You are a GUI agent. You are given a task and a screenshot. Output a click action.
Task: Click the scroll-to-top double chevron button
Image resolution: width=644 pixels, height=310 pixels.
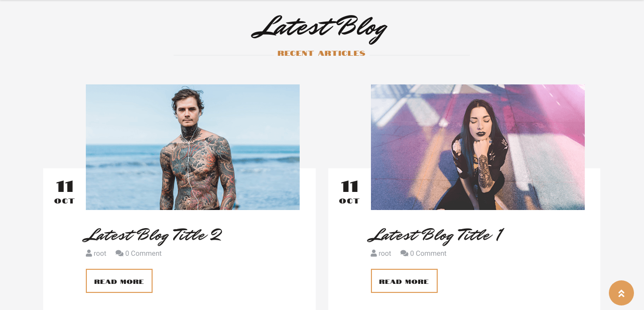point(621,293)
